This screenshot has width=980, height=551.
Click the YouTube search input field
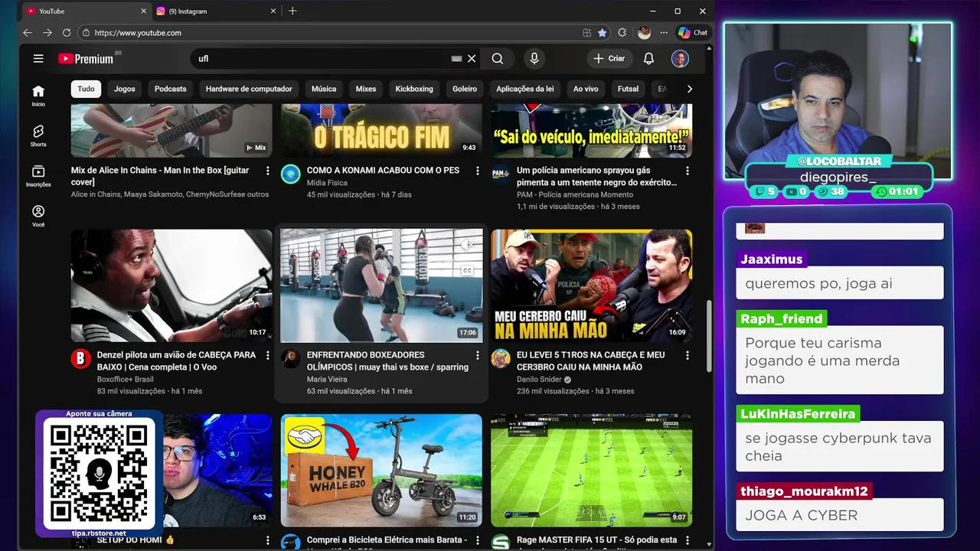click(x=322, y=58)
